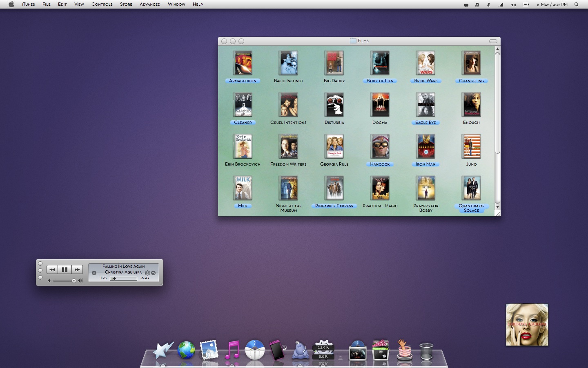Click the visualizer atom icon in mini player

point(147,273)
